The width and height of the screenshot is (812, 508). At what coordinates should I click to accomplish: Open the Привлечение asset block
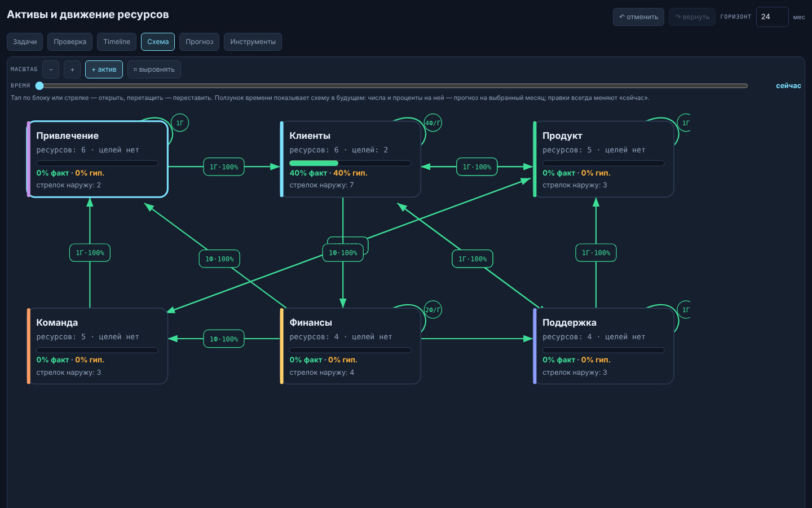click(98, 159)
